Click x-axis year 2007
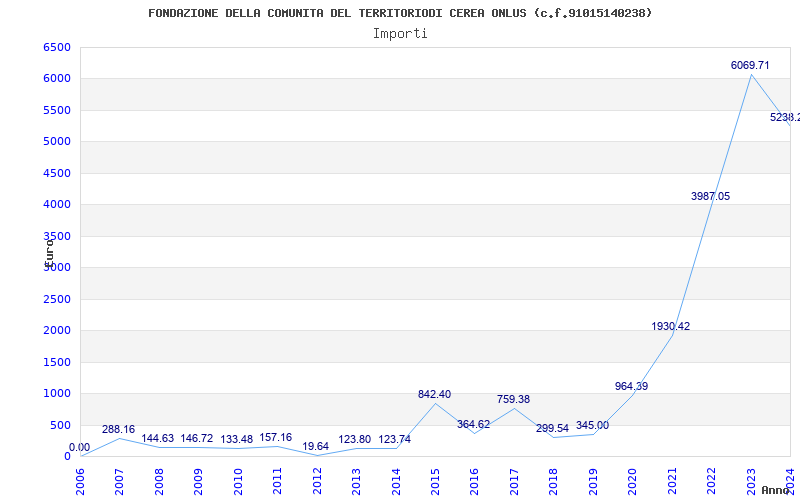This screenshot has width=800, height=500. click(x=119, y=482)
